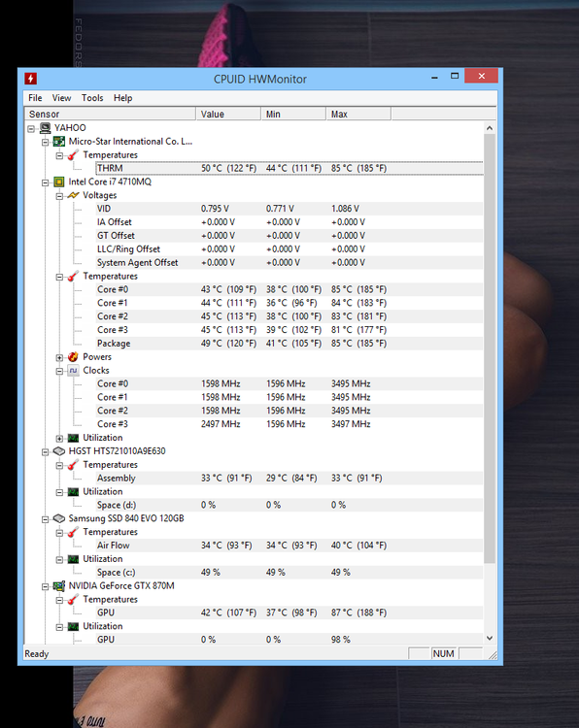Expand the Powers node
Image resolution: width=579 pixels, height=728 pixels.
[x=59, y=357]
